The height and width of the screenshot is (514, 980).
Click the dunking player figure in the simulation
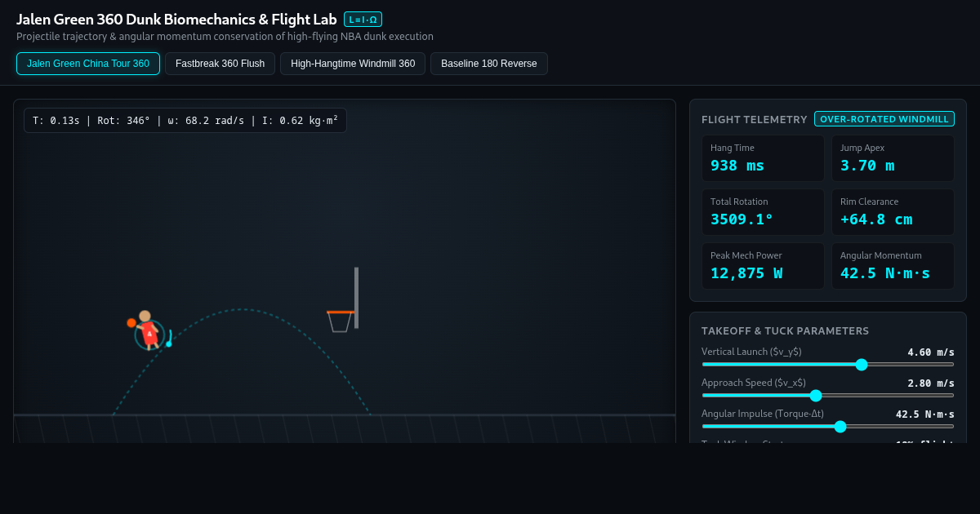149,331
